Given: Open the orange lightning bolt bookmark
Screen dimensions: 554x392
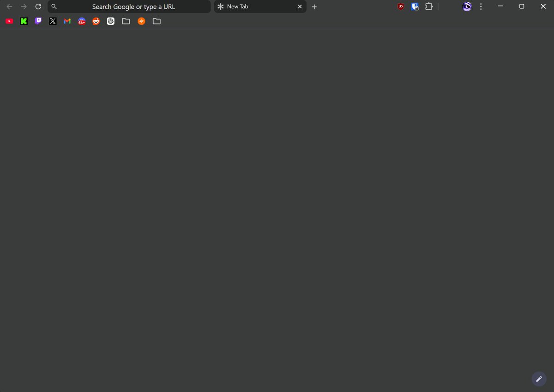Looking at the screenshot, I should (x=142, y=21).
